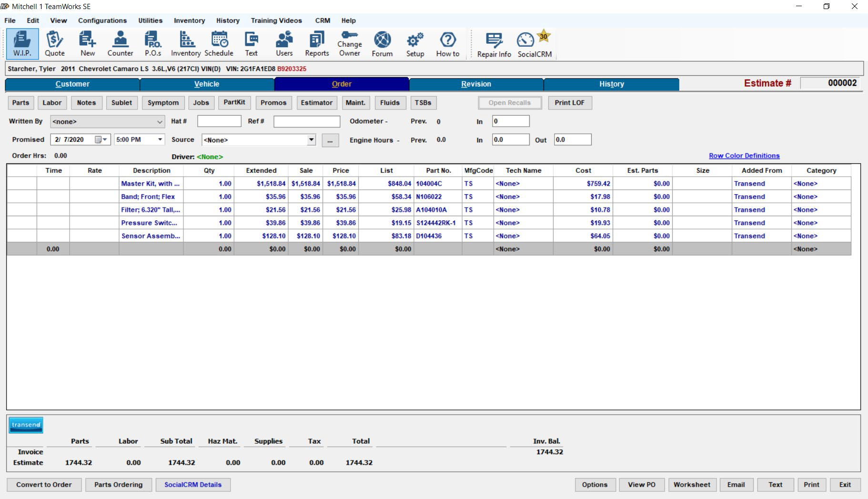This screenshot has height=499, width=868.
Task: Open the W.I.P. screen
Action: pos(21,43)
